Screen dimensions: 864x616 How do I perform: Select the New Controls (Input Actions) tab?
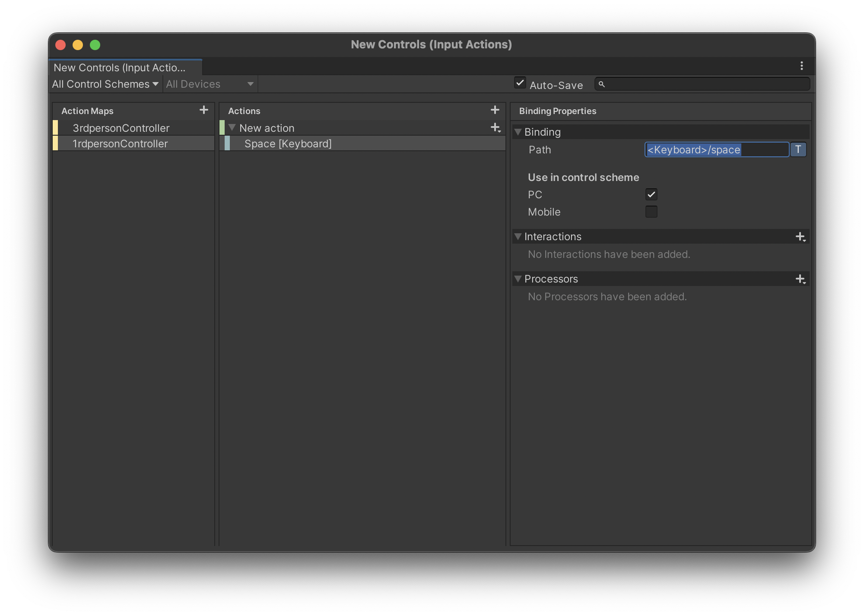point(120,68)
